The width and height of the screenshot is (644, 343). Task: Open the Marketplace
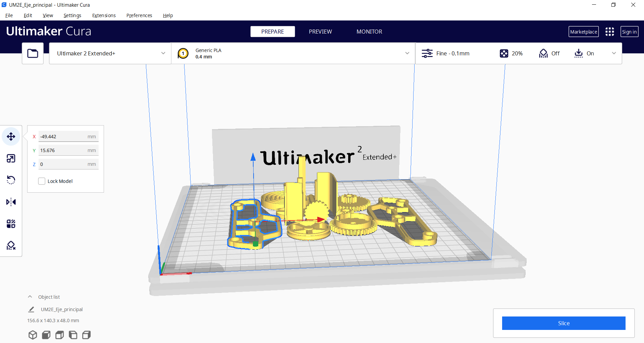coord(583,32)
